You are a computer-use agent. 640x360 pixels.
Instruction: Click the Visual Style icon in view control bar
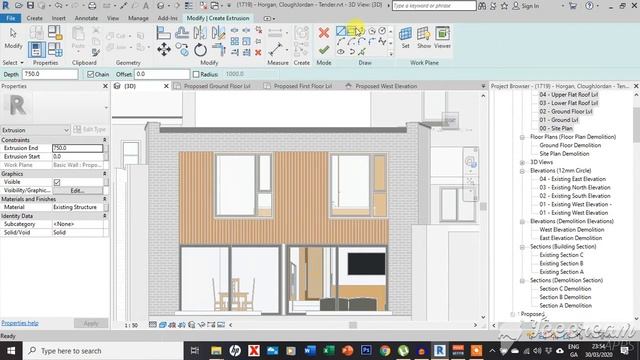pyautogui.click(x=162, y=325)
